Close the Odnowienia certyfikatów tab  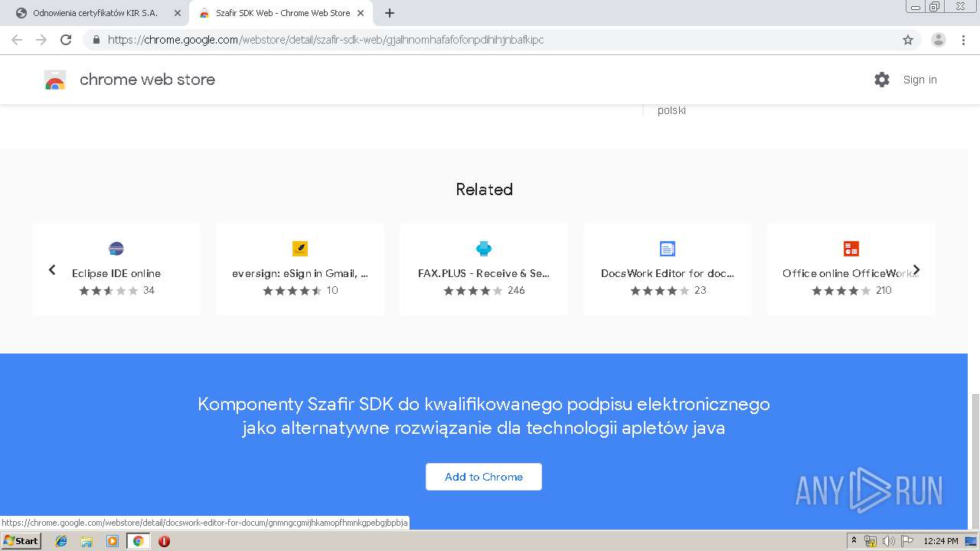click(x=178, y=13)
